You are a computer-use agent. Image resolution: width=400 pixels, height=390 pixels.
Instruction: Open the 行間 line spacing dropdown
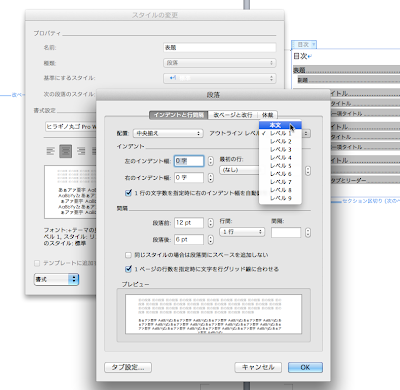pyautogui.click(x=242, y=232)
